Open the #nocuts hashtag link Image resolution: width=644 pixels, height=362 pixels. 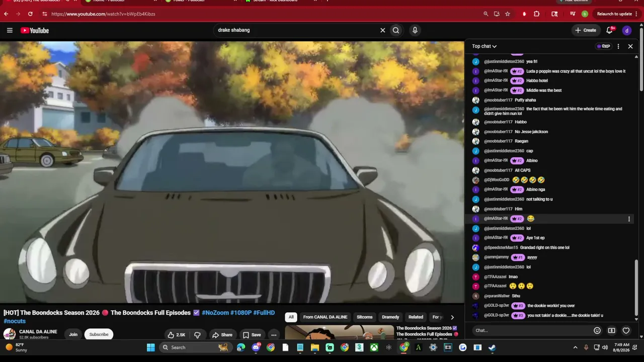click(x=15, y=321)
